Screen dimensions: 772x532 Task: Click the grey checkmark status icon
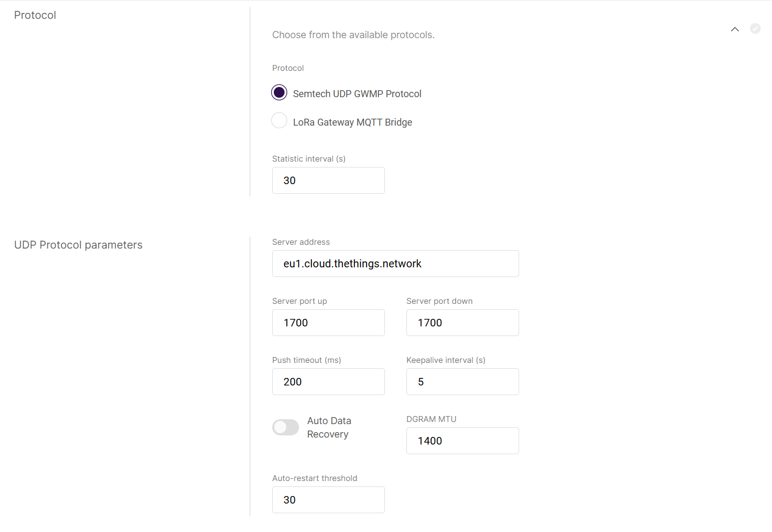755,28
